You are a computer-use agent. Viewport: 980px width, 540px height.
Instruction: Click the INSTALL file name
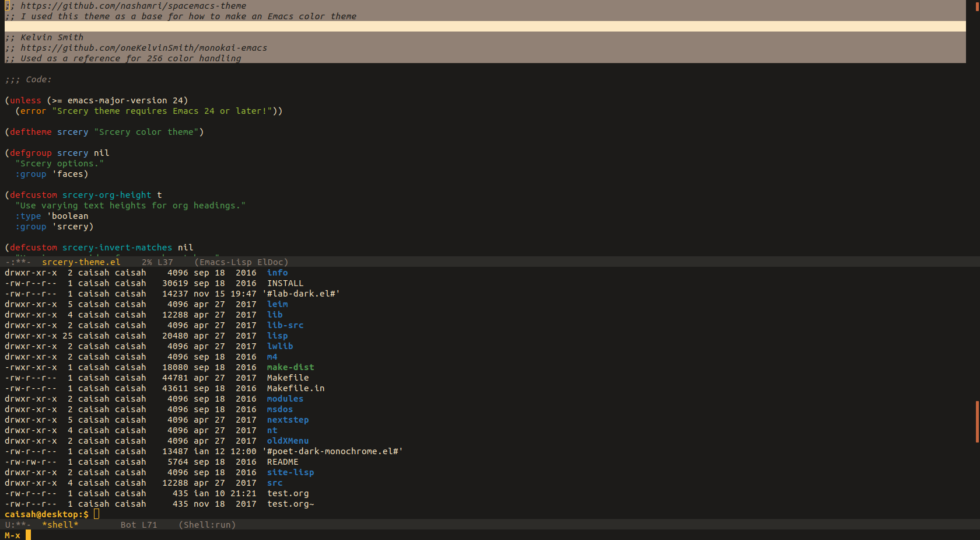tap(285, 283)
